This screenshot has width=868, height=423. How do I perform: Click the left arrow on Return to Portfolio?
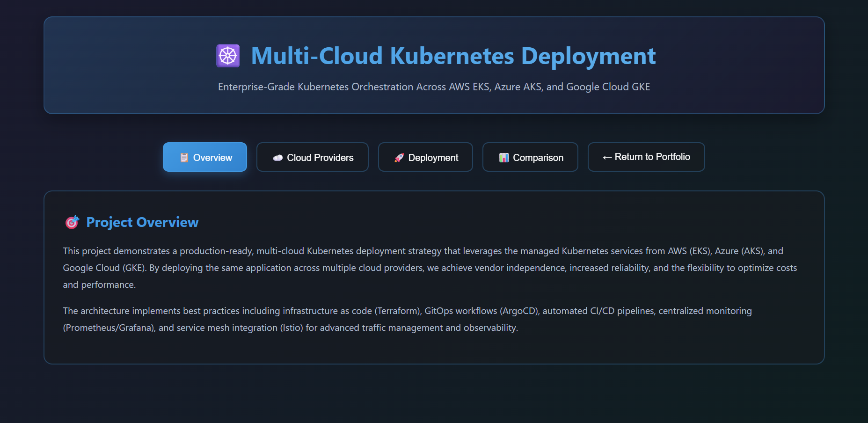point(607,157)
